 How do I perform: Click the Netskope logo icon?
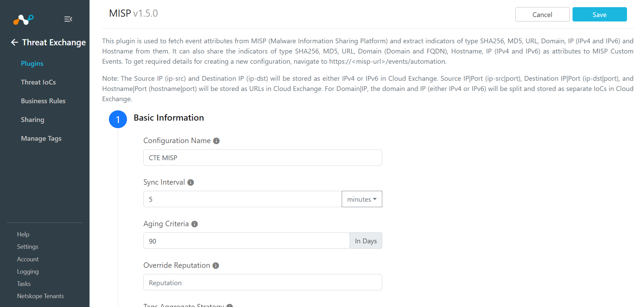23,20
